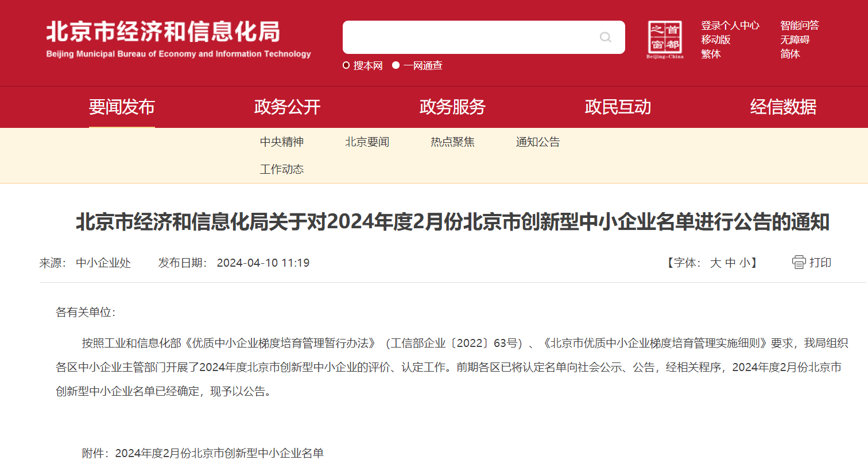
Task: Select the 一网通查 search radio button
Action: 395,65
